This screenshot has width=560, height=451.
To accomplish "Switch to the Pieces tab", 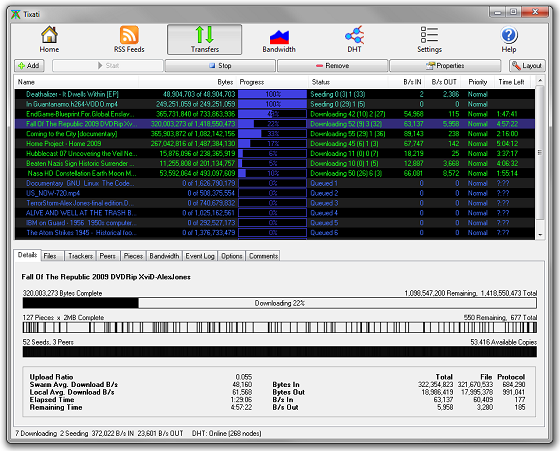I will tap(133, 256).
